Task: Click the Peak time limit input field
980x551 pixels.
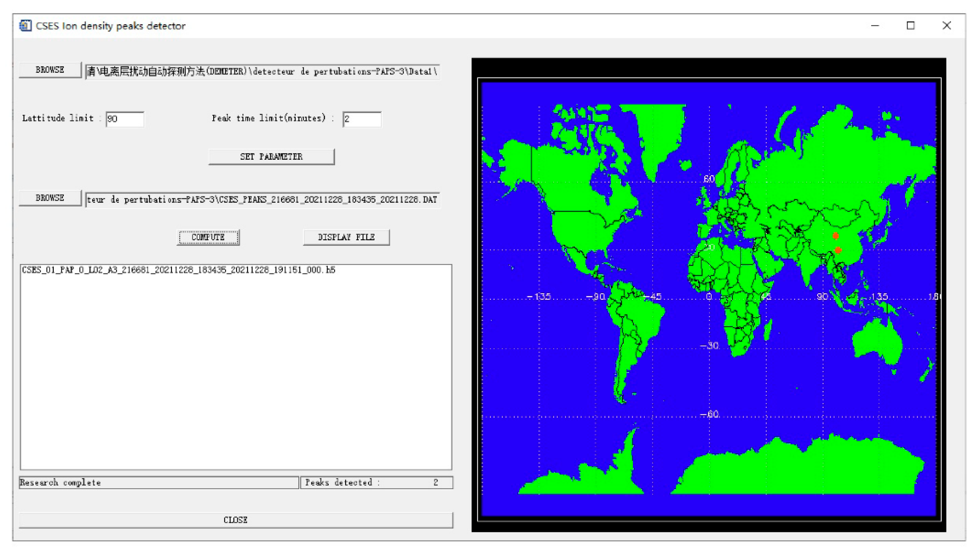Action: pos(362,119)
